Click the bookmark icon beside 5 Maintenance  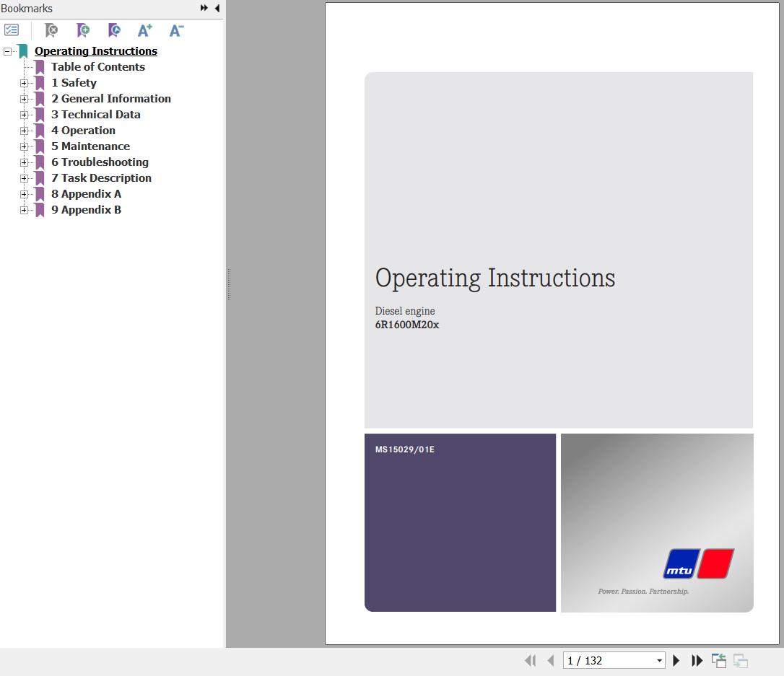pyautogui.click(x=40, y=146)
